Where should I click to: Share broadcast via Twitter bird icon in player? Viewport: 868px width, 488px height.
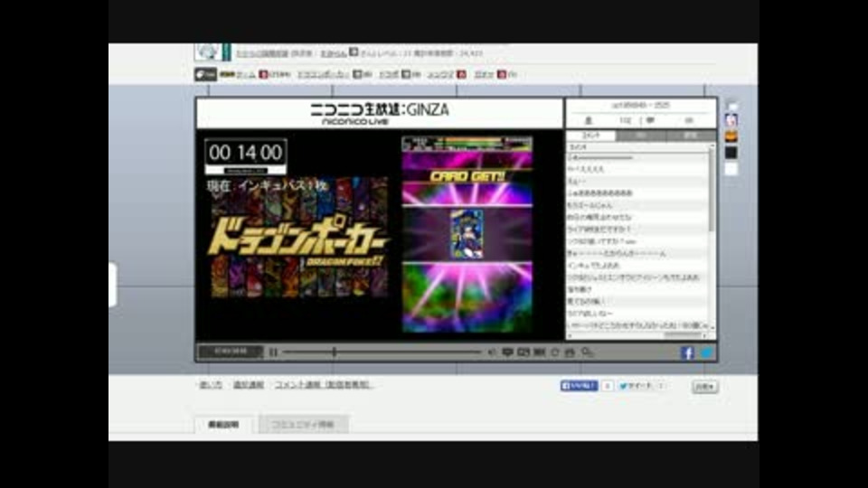(x=707, y=352)
